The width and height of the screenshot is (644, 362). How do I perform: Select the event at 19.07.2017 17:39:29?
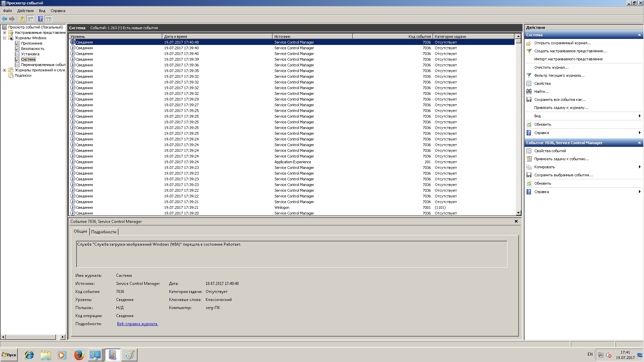coord(291,99)
